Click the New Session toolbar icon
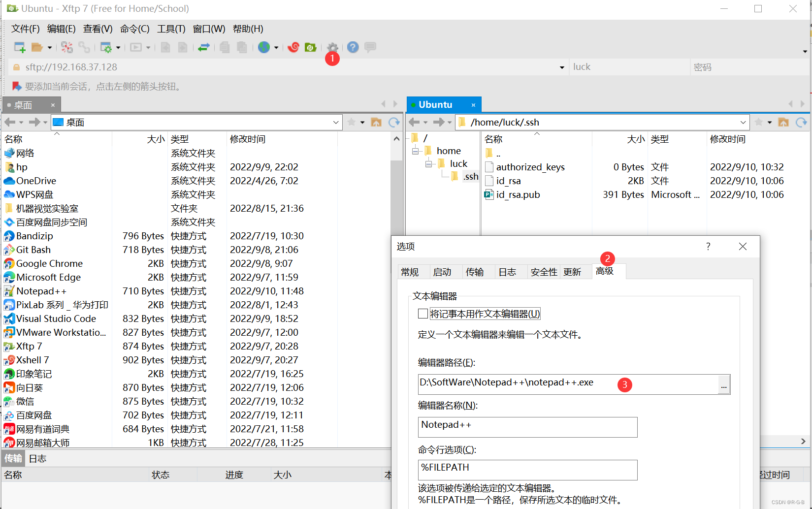 pyautogui.click(x=20, y=47)
